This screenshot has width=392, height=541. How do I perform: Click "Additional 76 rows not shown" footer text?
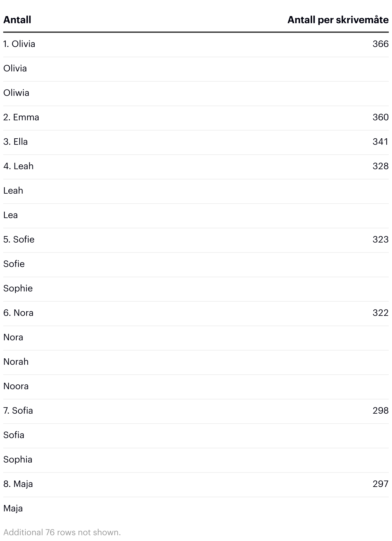[62, 532]
